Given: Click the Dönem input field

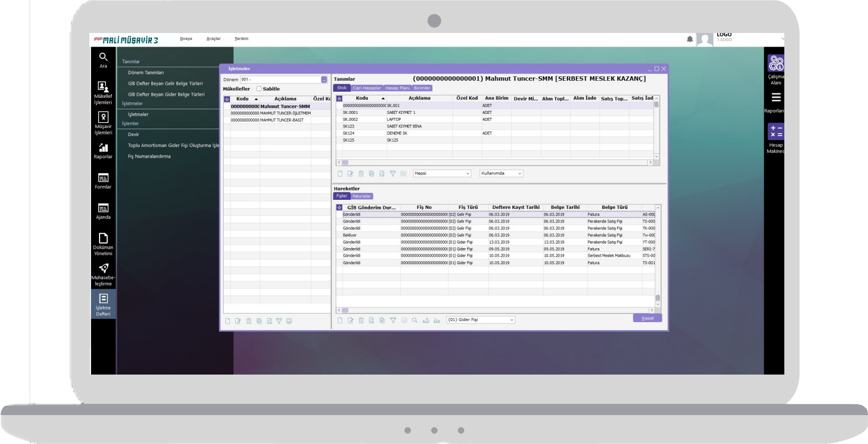Looking at the screenshot, I should coord(280,80).
